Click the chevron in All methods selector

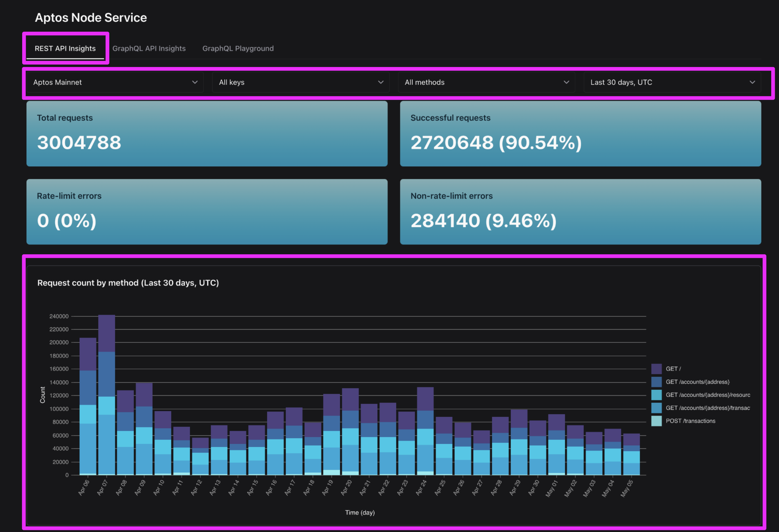pos(566,82)
